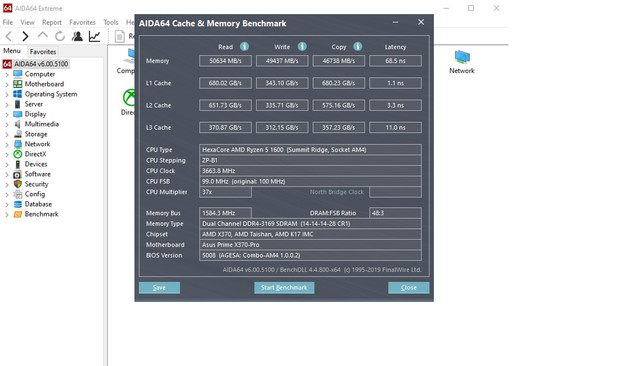Select the Multimedia speaker icon
This screenshot has width=640, height=366.
tap(18, 124)
